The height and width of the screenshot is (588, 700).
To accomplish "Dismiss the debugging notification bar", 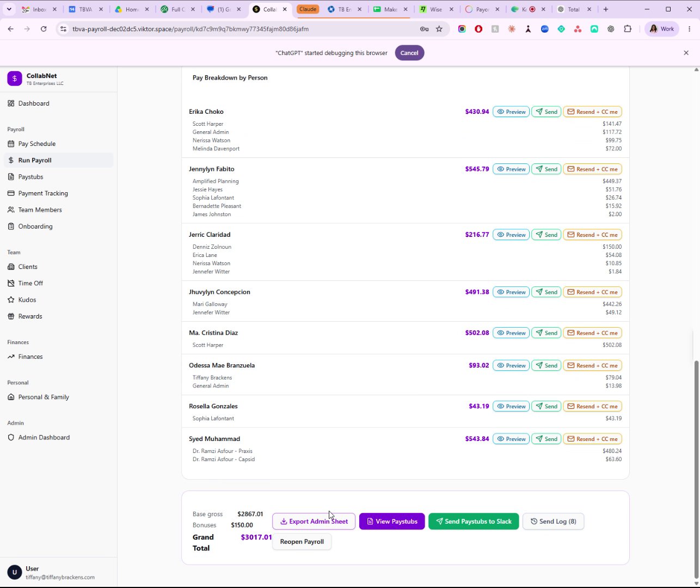I will click(686, 53).
